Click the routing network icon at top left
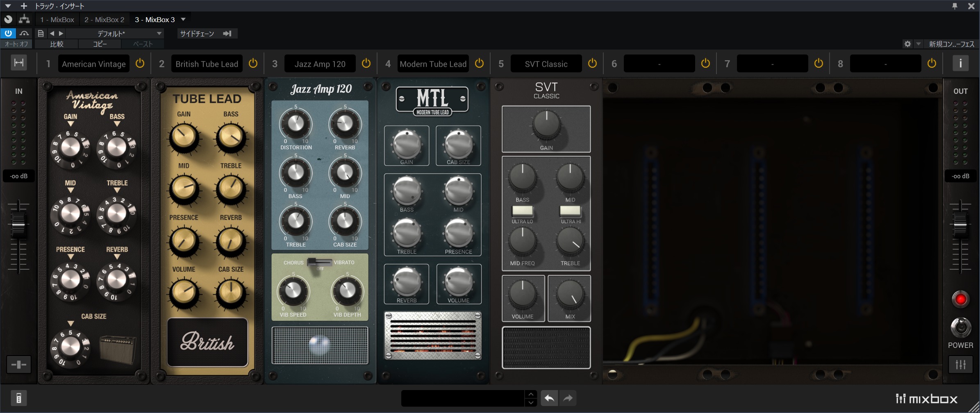Screen dimensions: 980x413 [x=24, y=19]
